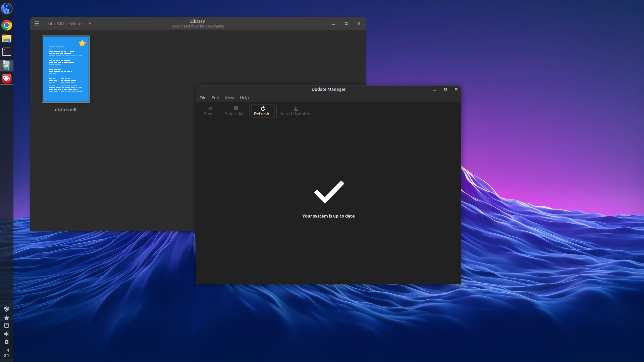Open the hamburger menu in Library window
644x362 pixels.
(x=37, y=23)
